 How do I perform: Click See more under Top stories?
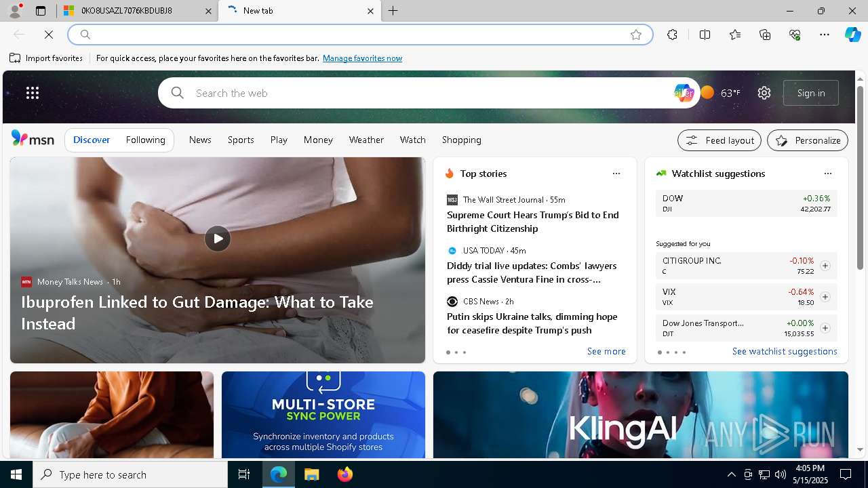coord(606,351)
